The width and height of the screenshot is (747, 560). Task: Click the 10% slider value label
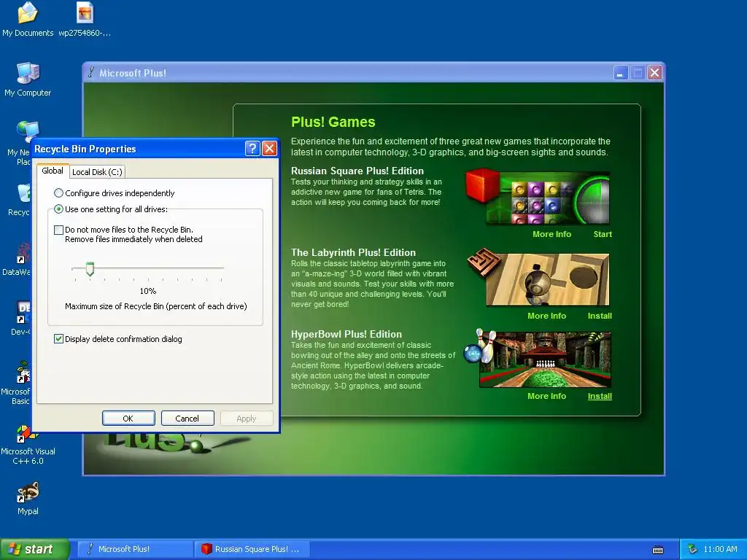(x=147, y=291)
